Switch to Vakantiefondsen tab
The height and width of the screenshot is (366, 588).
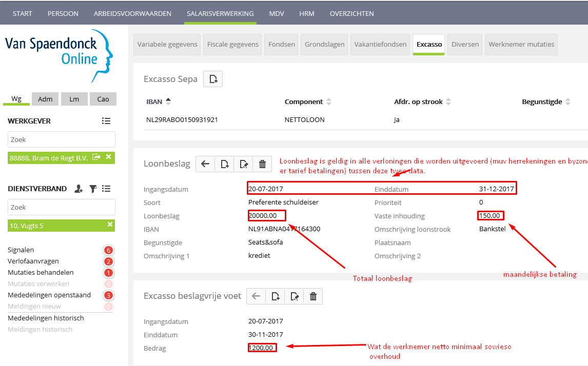click(x=380, y=45)
